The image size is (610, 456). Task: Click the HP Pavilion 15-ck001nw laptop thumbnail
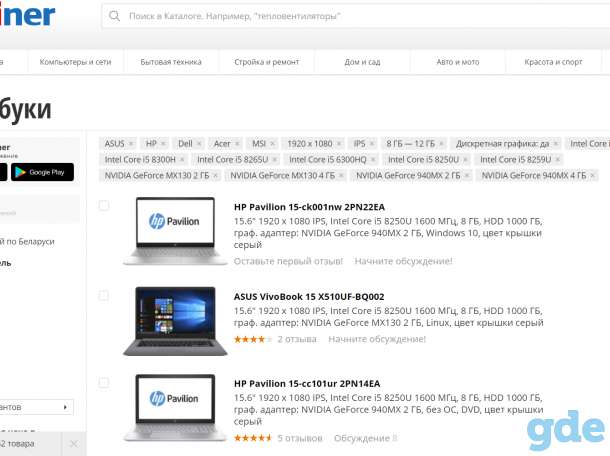click(x=175, y=231)
